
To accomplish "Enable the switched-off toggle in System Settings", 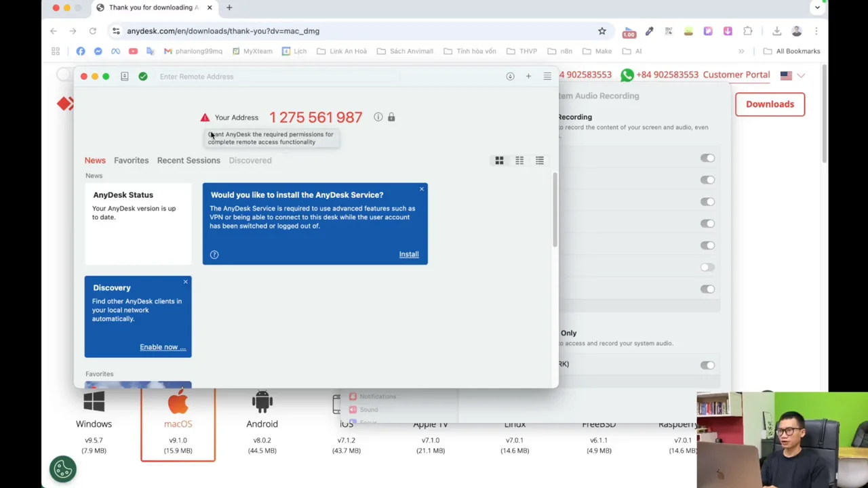I will pyautogui.click(x=707, y=267).
